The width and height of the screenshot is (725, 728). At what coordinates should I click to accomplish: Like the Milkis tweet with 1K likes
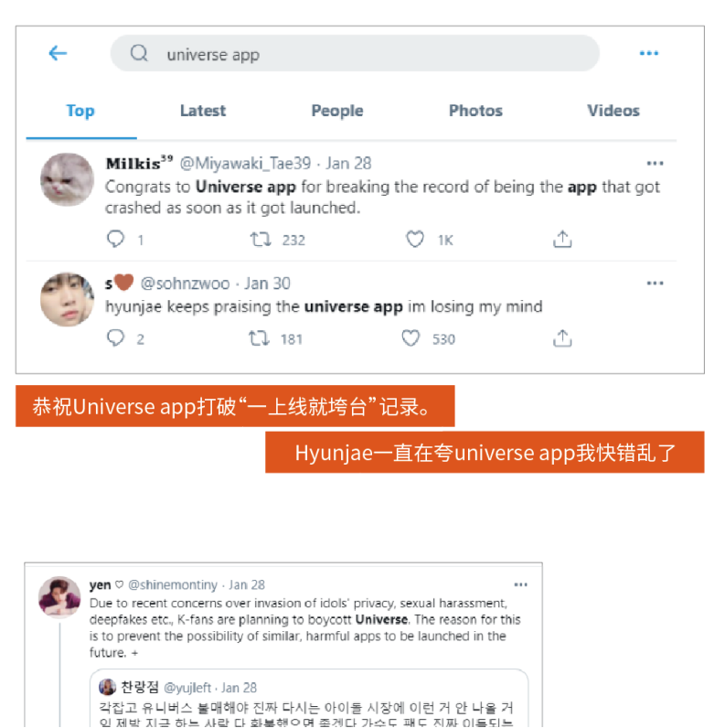(414, 239)
